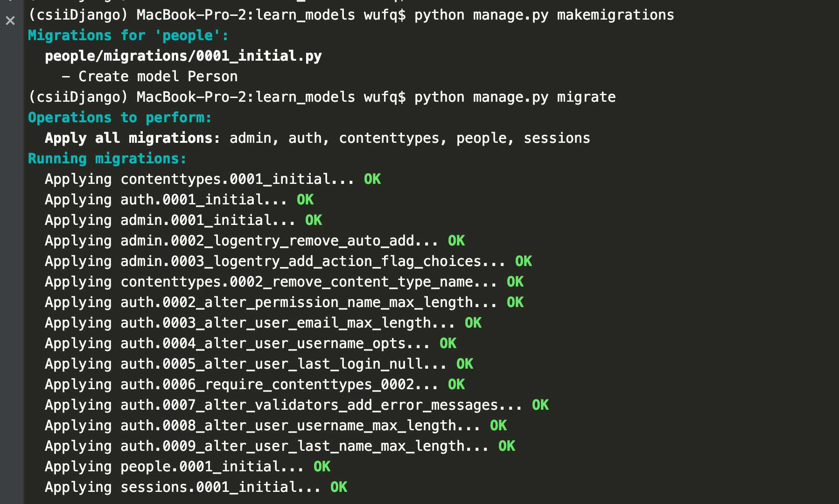Click the auth.0009_alter_user_last_name_max_length line
The image size is (839, 504).
[280, 446]
